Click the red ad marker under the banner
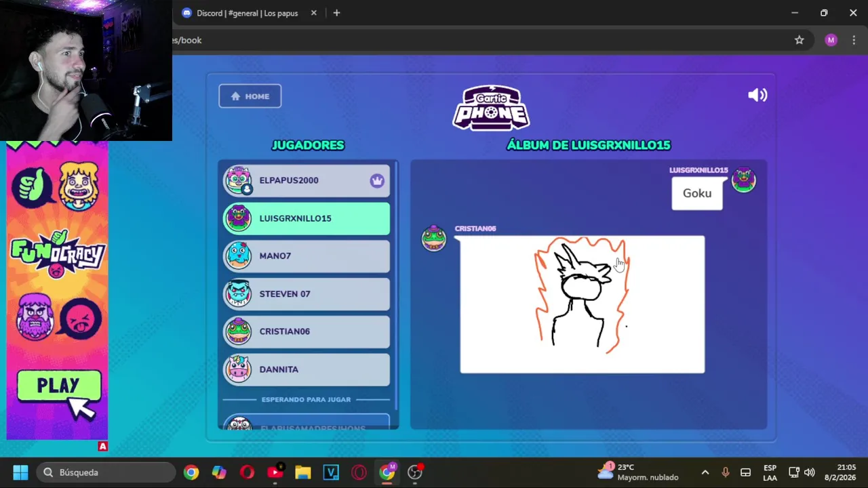The width and height of the screenshot is (868, 488). click(102, 446)
